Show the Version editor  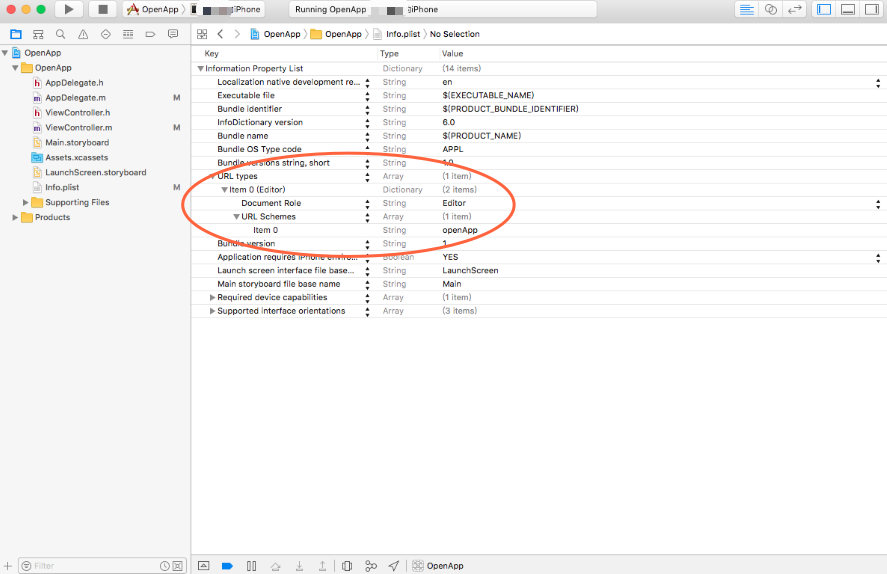pyautogui.click(x=794, y=10)
